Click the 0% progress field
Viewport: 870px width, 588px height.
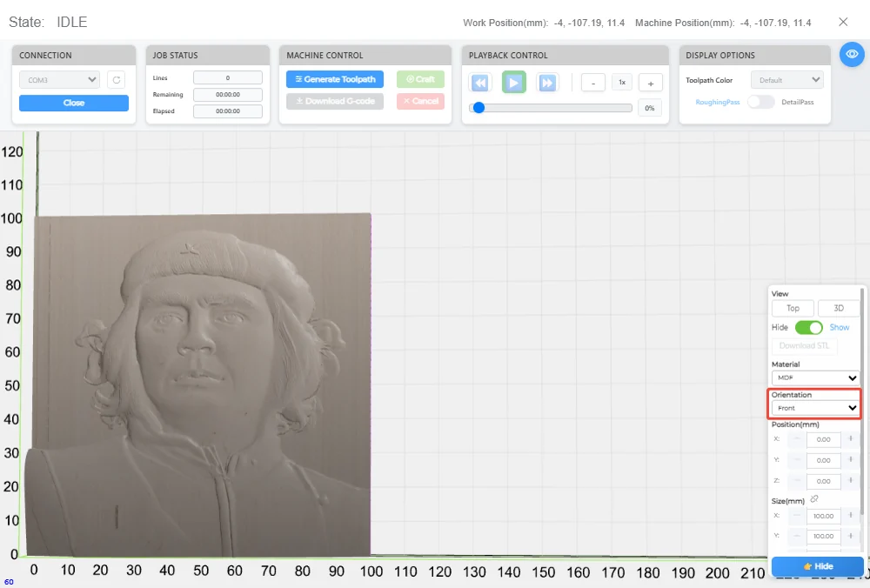(x=650, y=108)
